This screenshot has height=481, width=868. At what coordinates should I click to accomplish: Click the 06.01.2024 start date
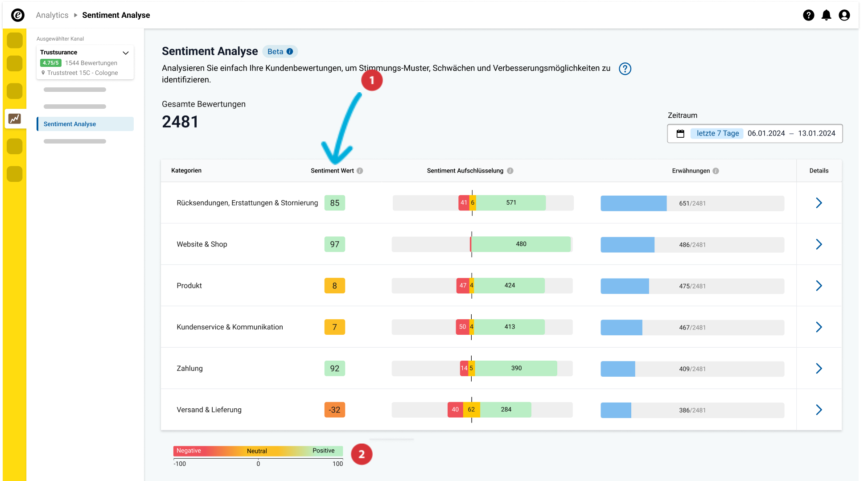click(766, 133)
